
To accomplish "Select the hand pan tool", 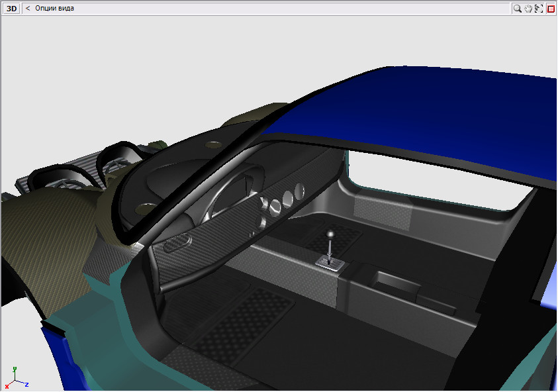I will tap(528, 9).
